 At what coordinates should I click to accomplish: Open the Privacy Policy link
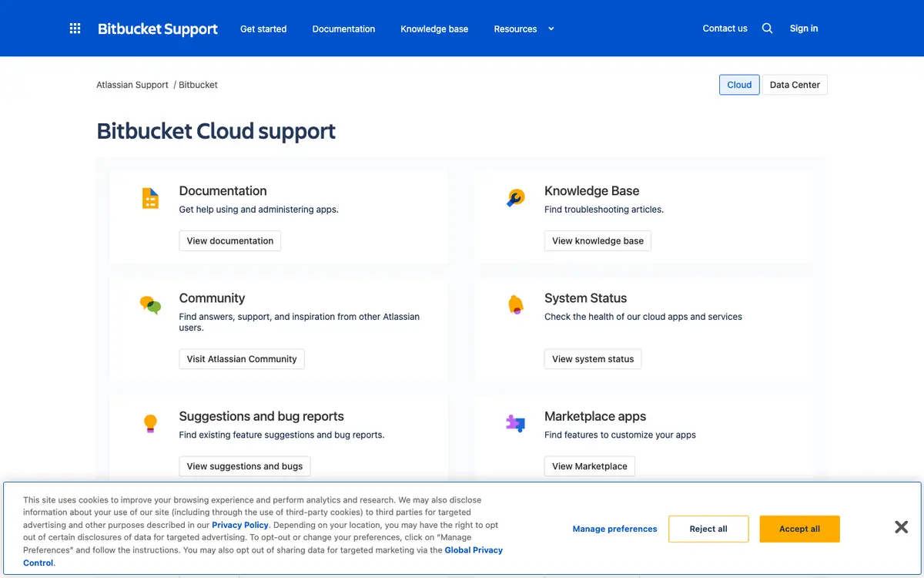pos(240,525)
